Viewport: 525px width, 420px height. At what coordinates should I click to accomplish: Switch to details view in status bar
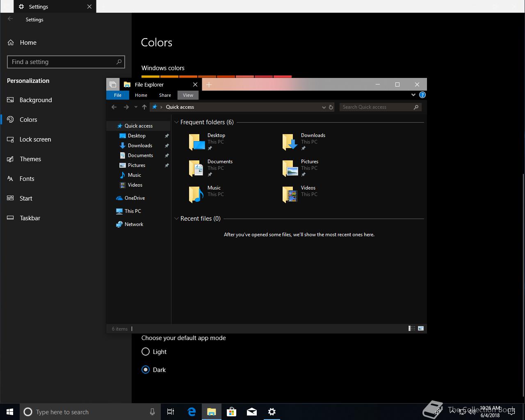(412, 328)
